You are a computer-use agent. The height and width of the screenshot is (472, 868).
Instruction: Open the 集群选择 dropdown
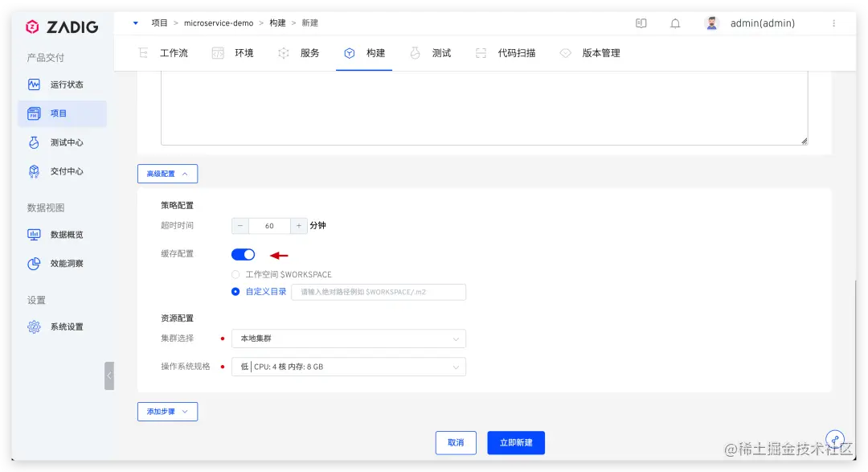tap(349, 339)
